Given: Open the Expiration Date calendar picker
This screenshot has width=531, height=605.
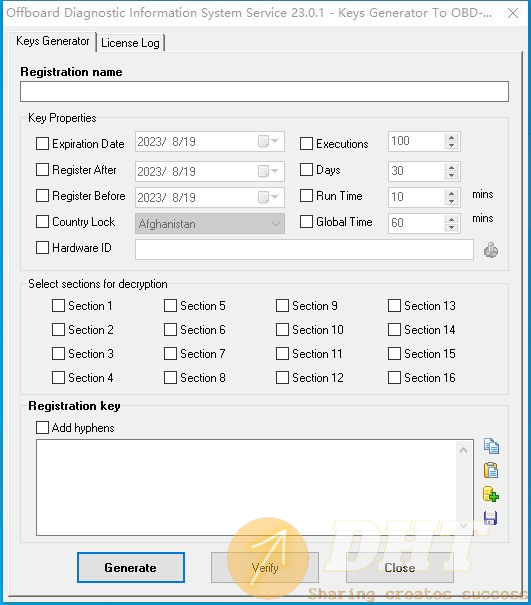Looking at the screenshot, I should (x=269, y=142).
